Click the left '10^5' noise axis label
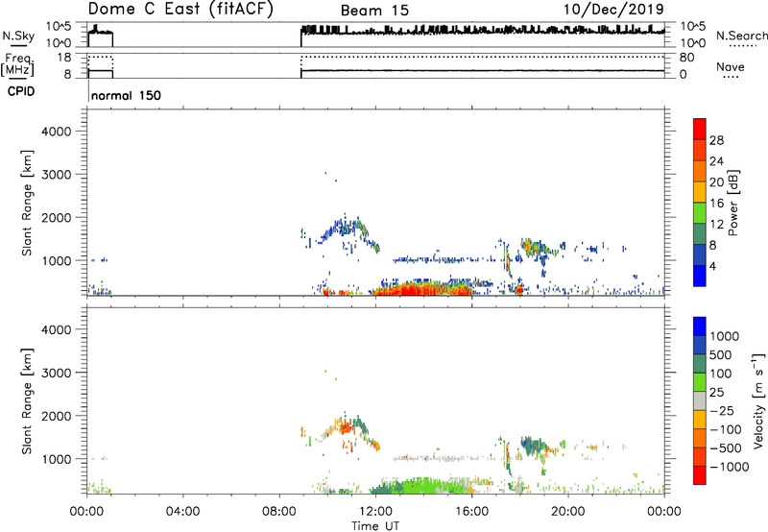This screenshot has height=532, width=768. pos(59,26)
